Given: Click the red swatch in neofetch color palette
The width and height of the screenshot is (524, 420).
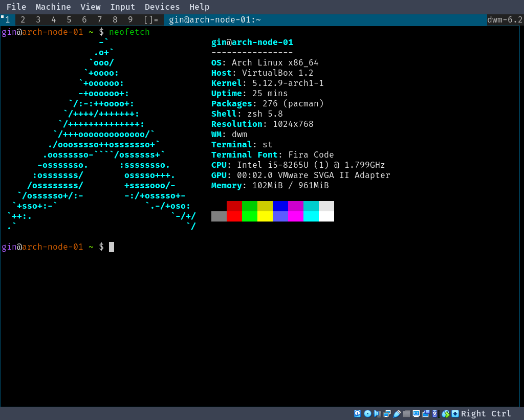Looking at the screenshot, I should [x=234, y=211].
